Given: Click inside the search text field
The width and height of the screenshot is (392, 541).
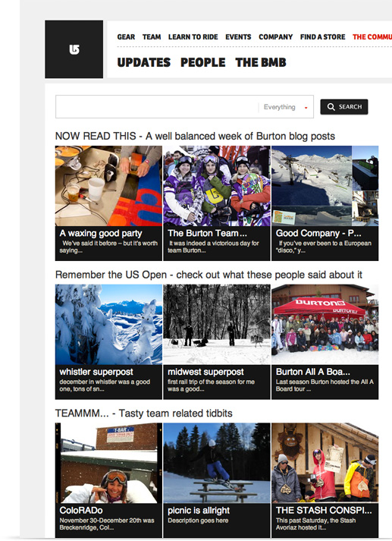Looking at the screenshot, I should [157, 107].
